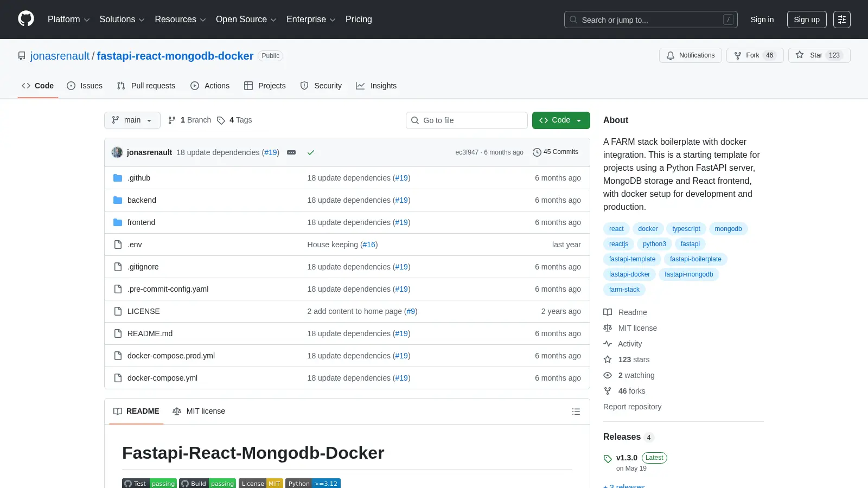This screenshot has height=488, width=868.
Task: Expand the Enterprise menu
Action: click(x=311, y=20)
